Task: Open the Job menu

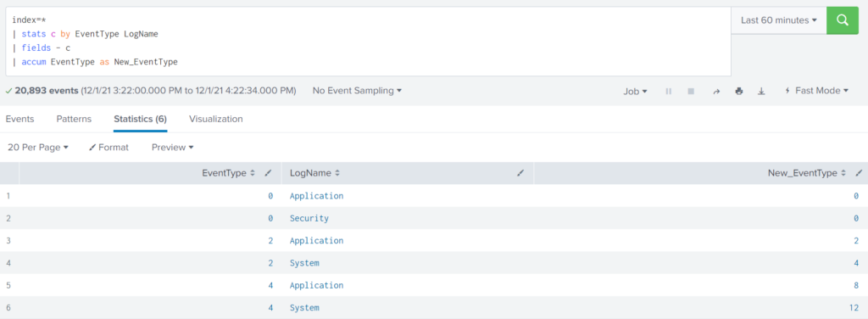Action: 635,92
